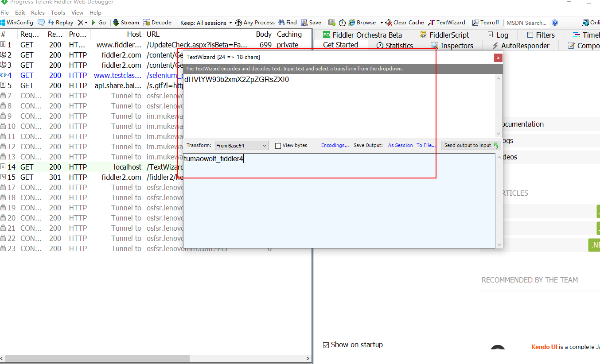Click the decoded output text area
This screenshot has height=364, width=600.
[339, 201]
